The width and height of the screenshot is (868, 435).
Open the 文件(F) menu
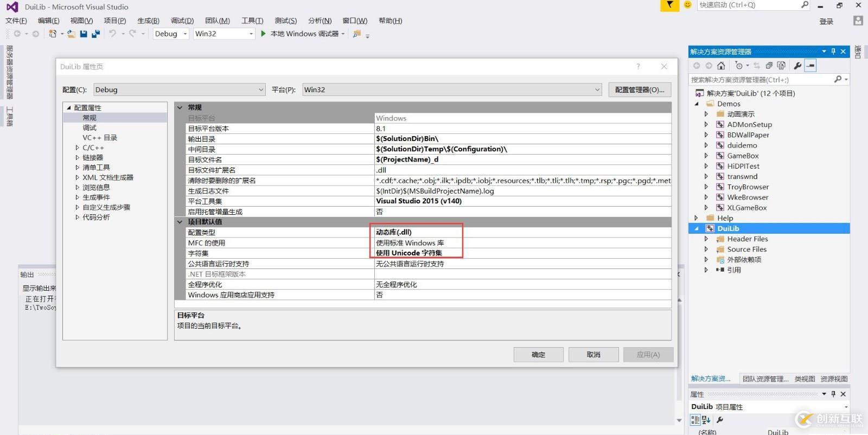pyautogui.click(x=16, y=21)
